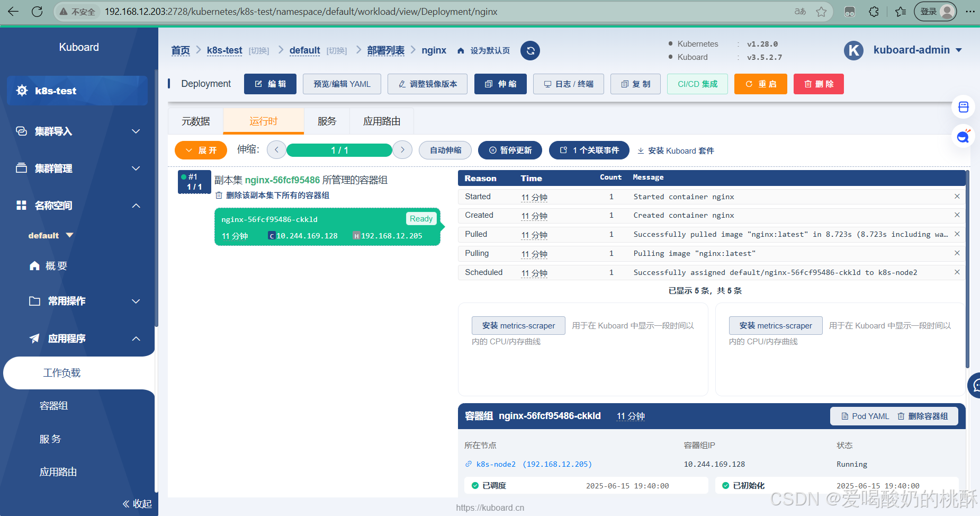The image size is (980, 516).
Task: Select 服务 in sidebar
Action: pos(51,439)
